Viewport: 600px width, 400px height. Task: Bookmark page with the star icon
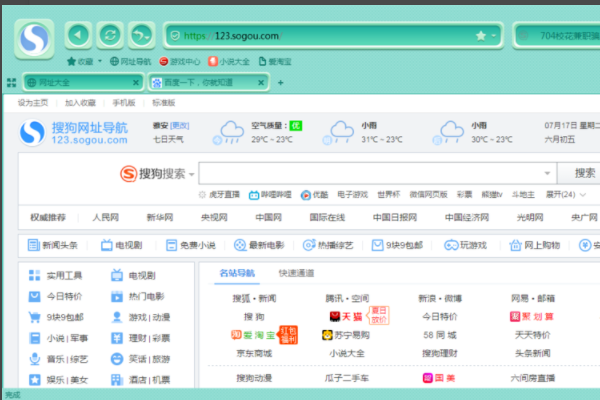(x=481, y=36)
